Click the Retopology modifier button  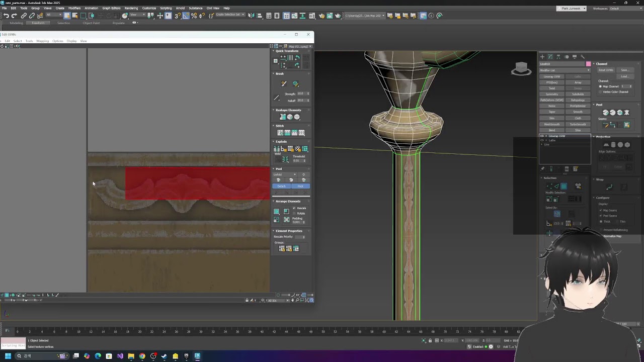pos(578,100)
